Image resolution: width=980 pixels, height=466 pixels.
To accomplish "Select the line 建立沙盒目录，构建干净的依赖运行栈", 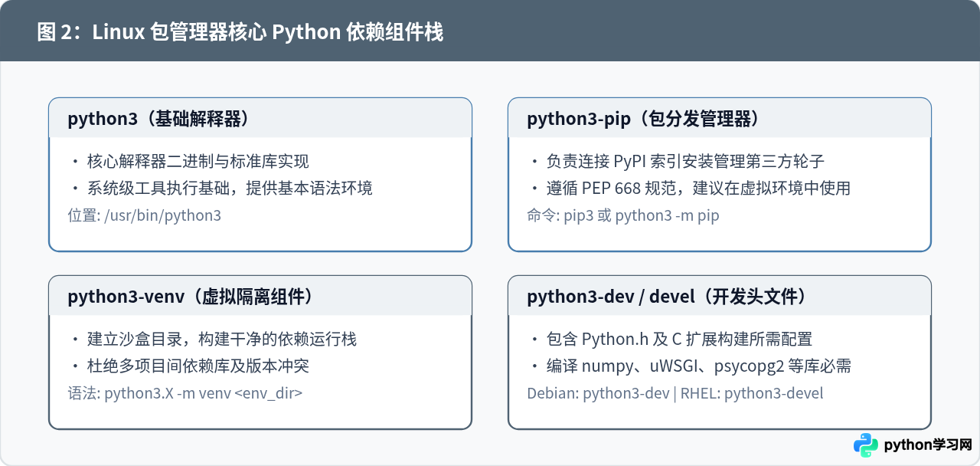I will pyautogui.click(x=222, y=340).
